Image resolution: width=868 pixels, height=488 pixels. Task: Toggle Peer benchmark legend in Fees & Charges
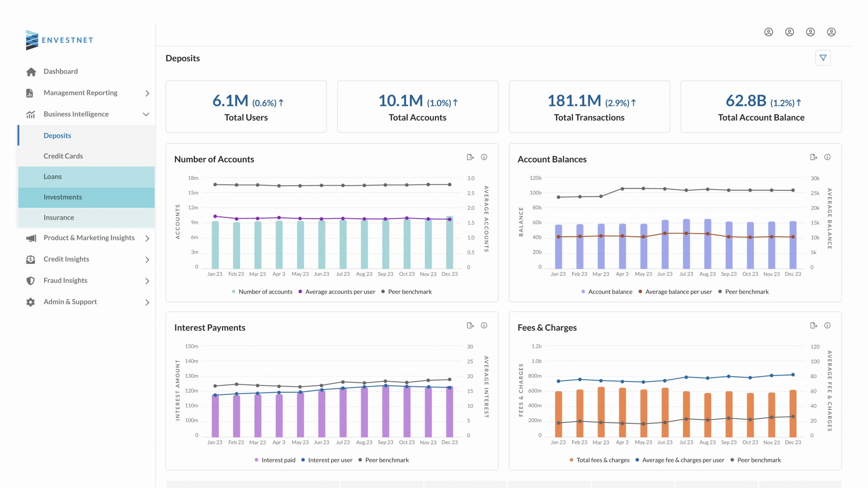pos(756,460)
